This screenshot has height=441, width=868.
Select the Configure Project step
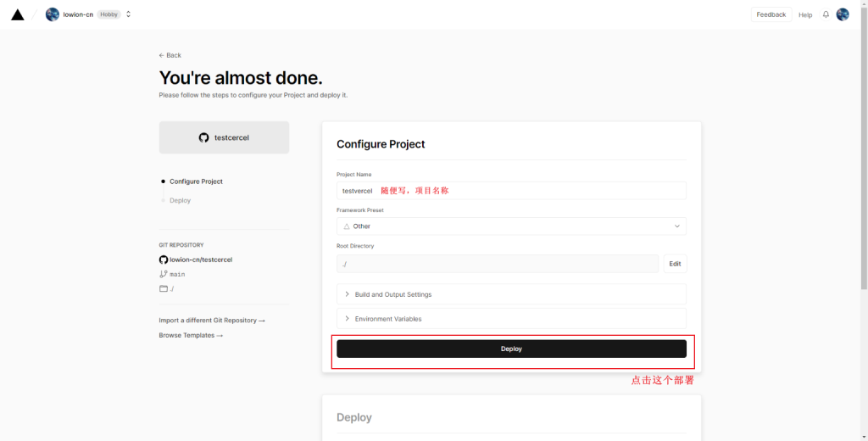[196, 181]
